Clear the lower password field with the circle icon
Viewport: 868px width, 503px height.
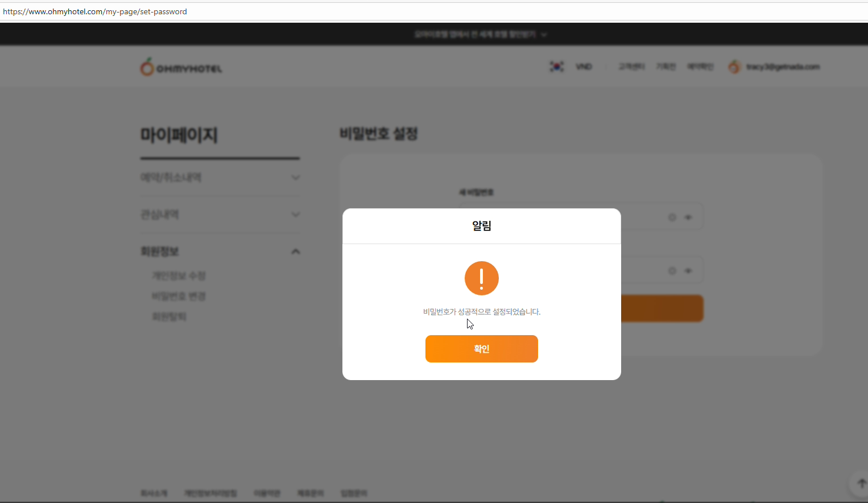[672, 271]
